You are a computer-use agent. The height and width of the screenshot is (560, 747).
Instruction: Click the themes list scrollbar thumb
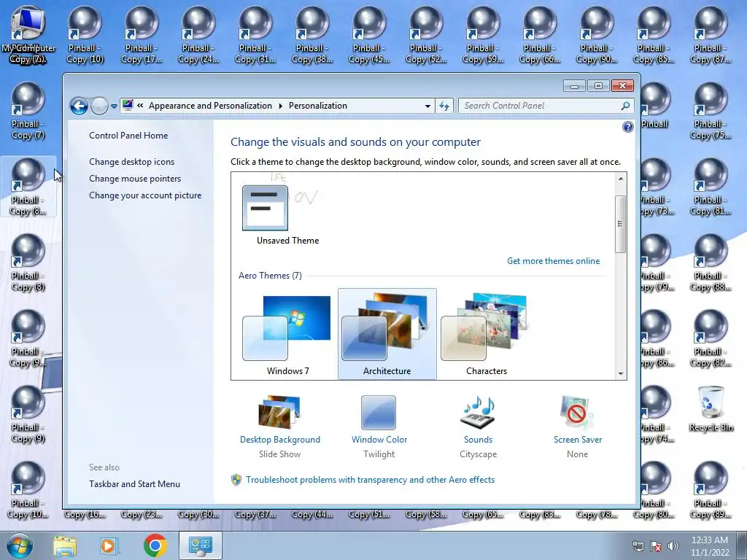620,224
